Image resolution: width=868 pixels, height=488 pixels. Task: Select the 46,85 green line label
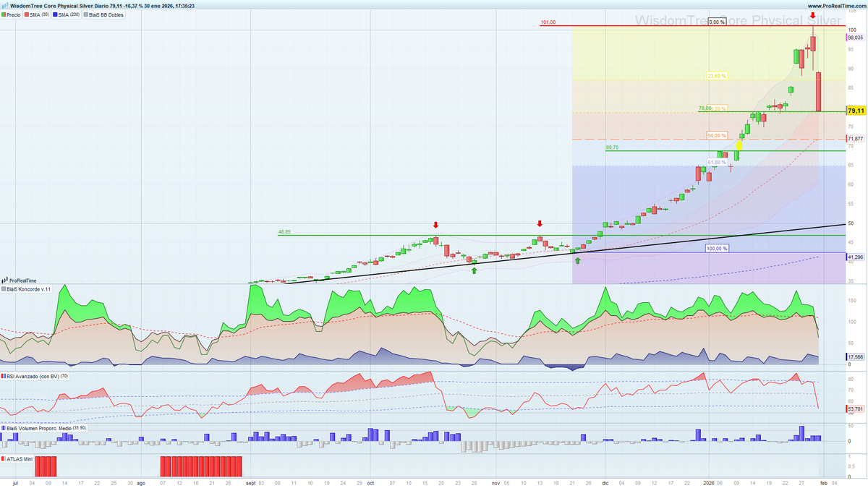pos(284,232)
